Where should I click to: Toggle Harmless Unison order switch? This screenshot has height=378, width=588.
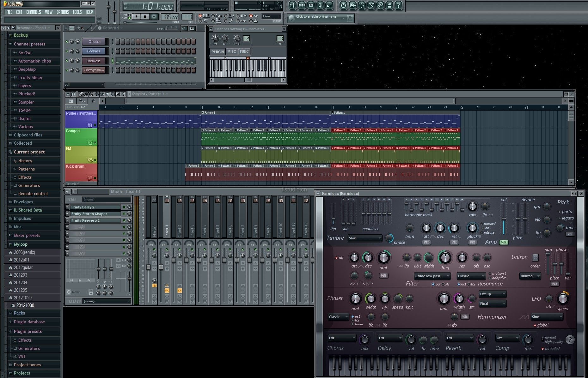point(535,257)
